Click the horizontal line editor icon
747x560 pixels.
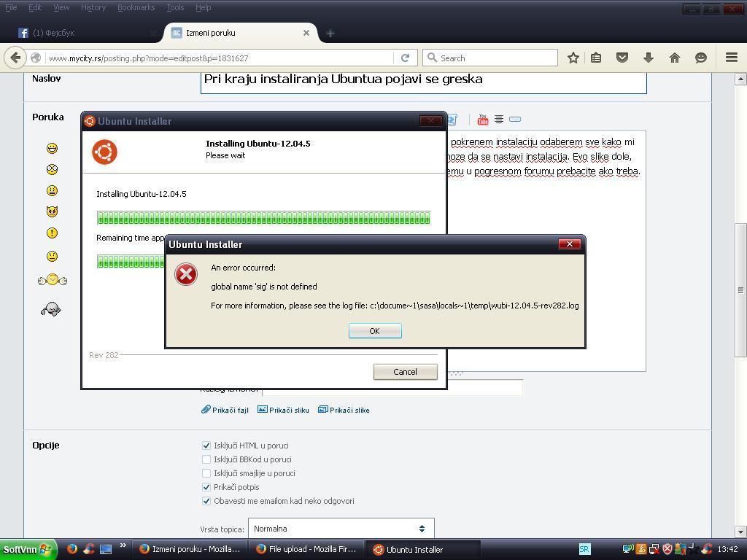tap(515, 119)
